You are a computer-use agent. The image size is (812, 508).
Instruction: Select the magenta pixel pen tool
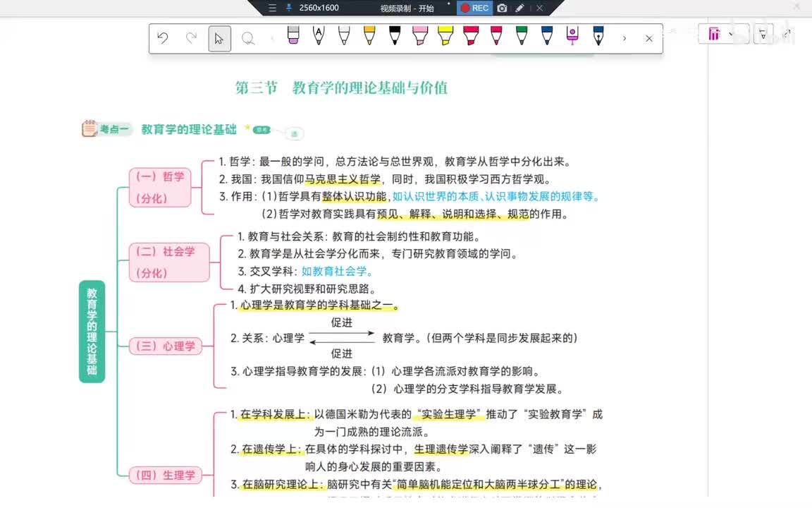tap(572, 35)
